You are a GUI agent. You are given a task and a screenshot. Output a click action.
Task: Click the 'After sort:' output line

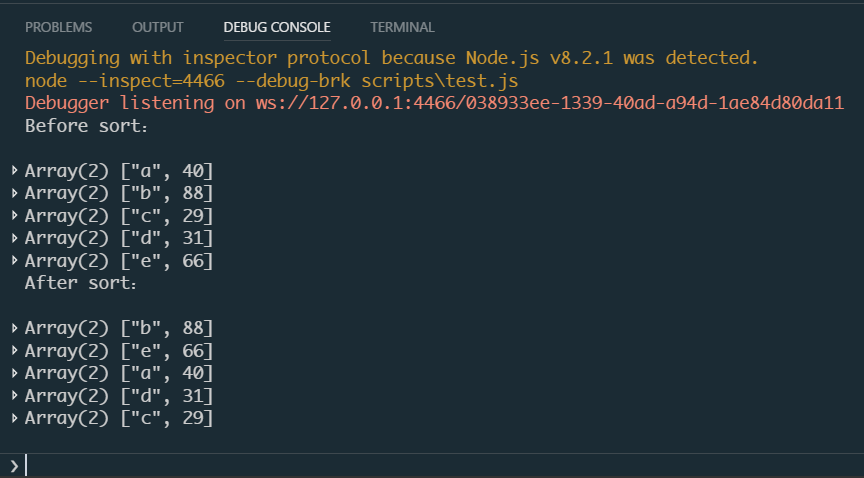pos(80,283)
